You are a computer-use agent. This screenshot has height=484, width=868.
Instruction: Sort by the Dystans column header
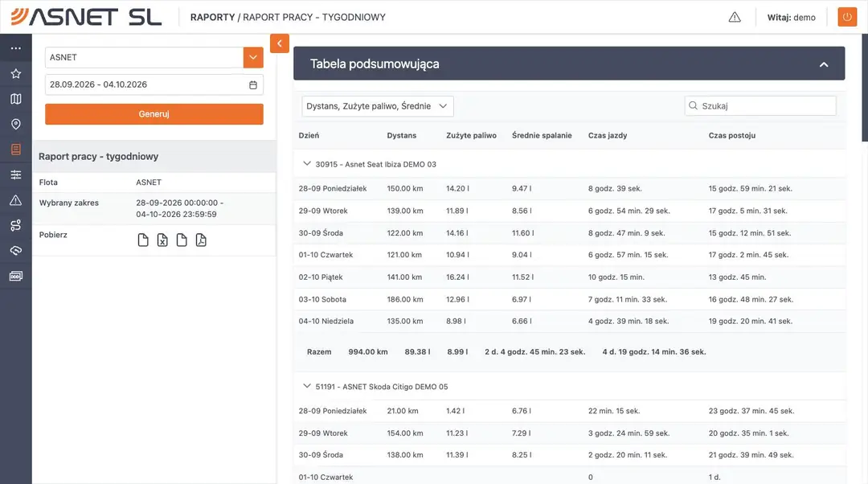click(401, 136)
